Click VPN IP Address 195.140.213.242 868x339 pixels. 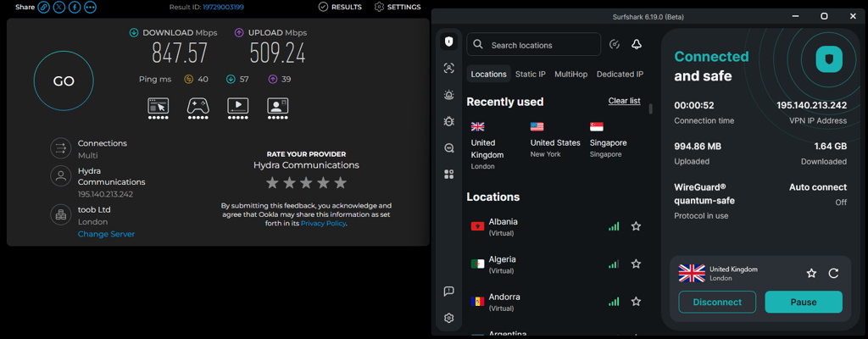click(x=811, y=105)
